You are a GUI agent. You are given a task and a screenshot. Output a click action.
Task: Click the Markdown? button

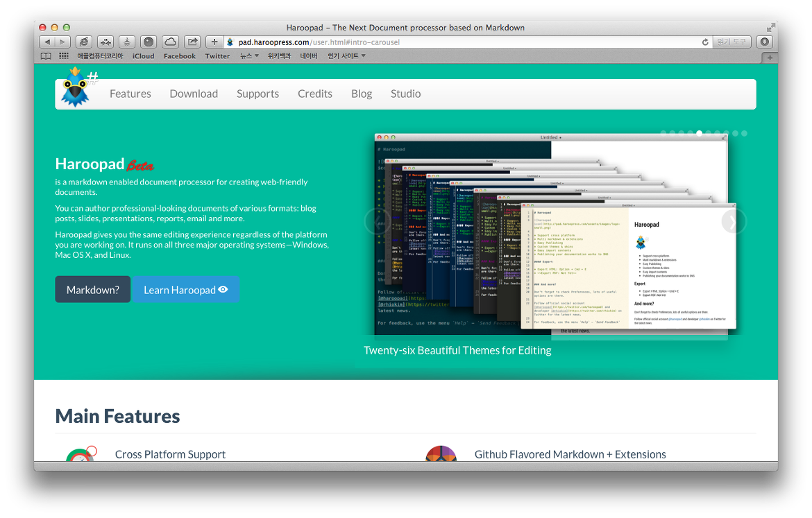(93, 289)
